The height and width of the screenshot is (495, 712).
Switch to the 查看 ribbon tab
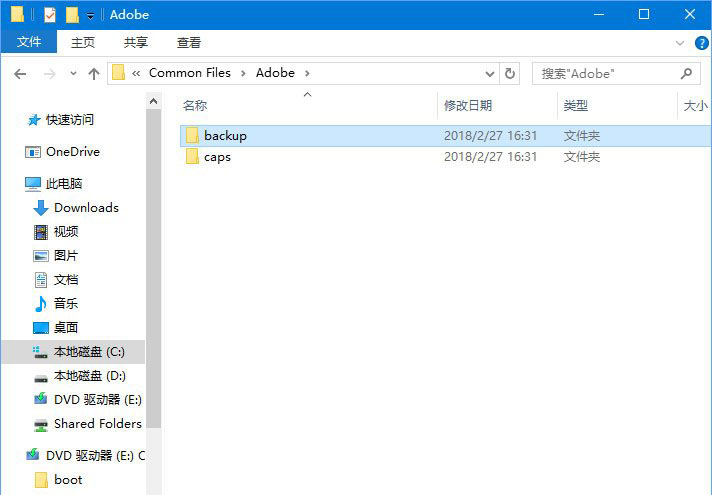(x=189, y=42)
